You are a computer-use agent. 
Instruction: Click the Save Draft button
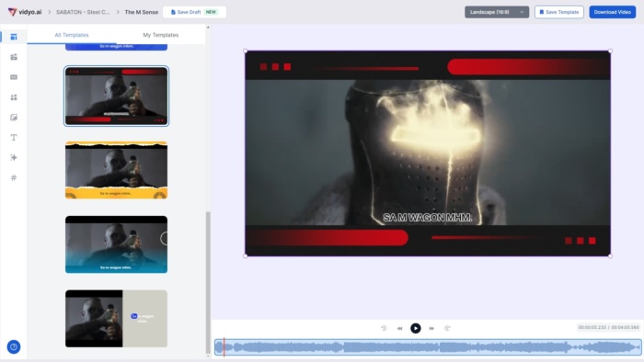[x=194, y=12]
